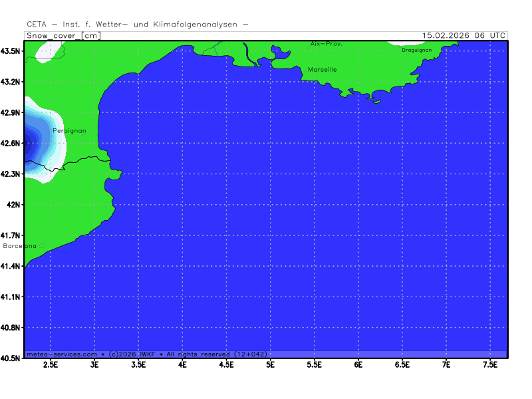Click the 15.02.2026 06 UTC timestamp
The image size is (532, 399).
[x=464, y=35]
